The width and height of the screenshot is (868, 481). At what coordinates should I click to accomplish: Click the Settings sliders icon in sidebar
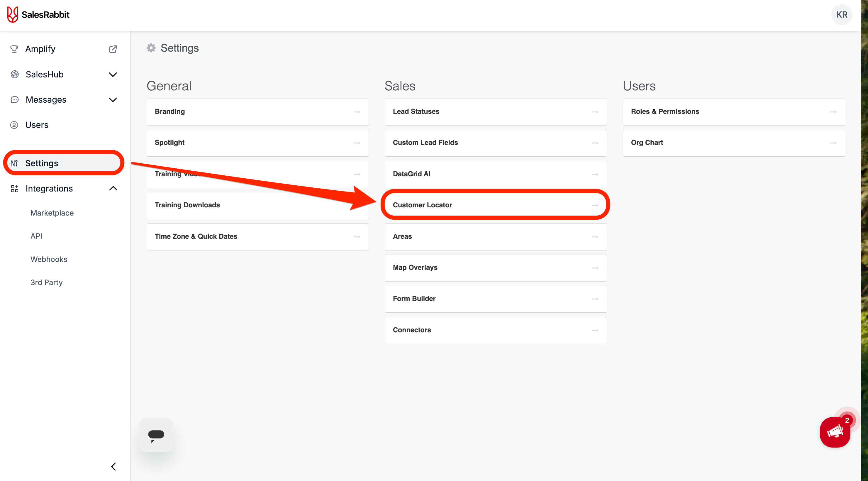pyautogui.click(x=14, y=163)
